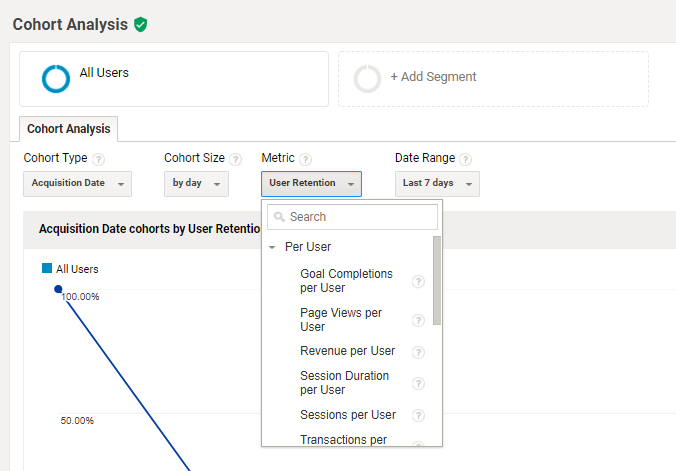The width and height of the screenshot is (676, 471).
Task: Click help icon beside Date Range
Action: coord(466,159)
